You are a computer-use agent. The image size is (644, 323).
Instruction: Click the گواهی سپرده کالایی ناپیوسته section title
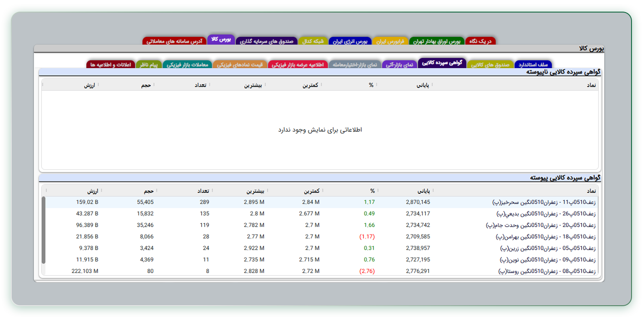point(563,72)
